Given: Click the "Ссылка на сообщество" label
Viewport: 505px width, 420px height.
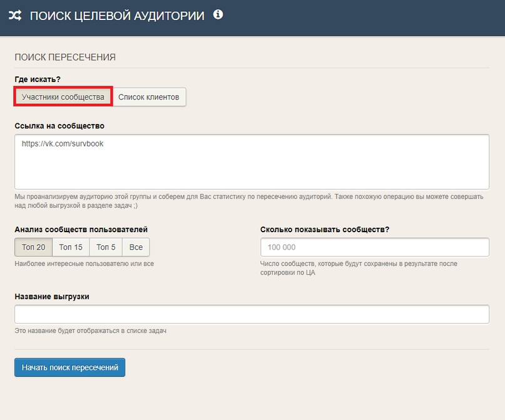Looking at the screenshot, I should tap(59, 126).
